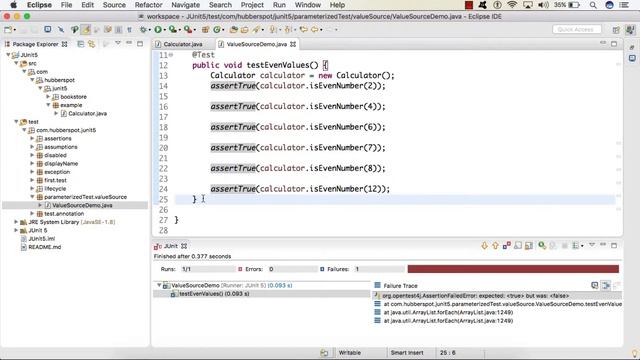The height and width of the screenshot is (360, 640).
Task: Open the Apple menu
Action: pos(13,5)
